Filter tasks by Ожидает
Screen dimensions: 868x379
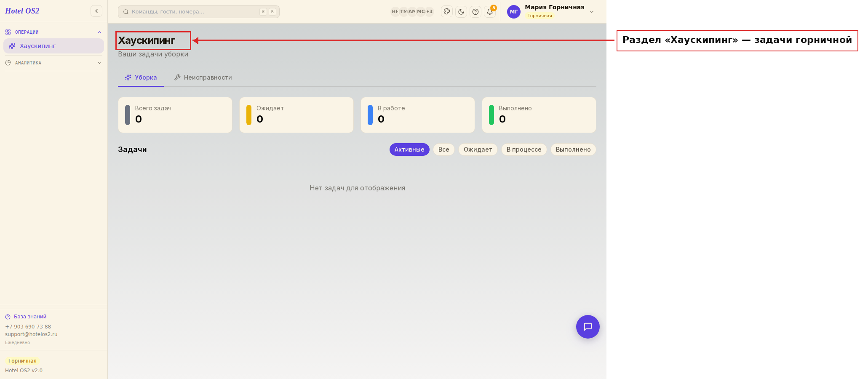(478, 149)
